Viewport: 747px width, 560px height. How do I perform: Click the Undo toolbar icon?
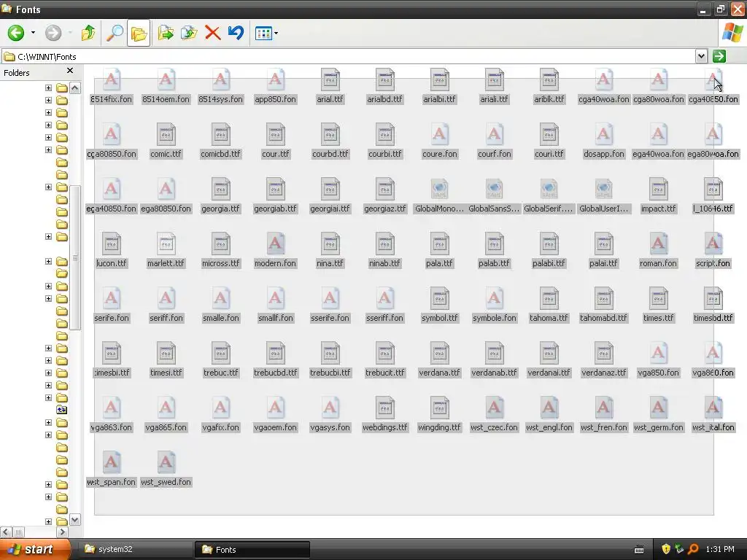point(236,33)
